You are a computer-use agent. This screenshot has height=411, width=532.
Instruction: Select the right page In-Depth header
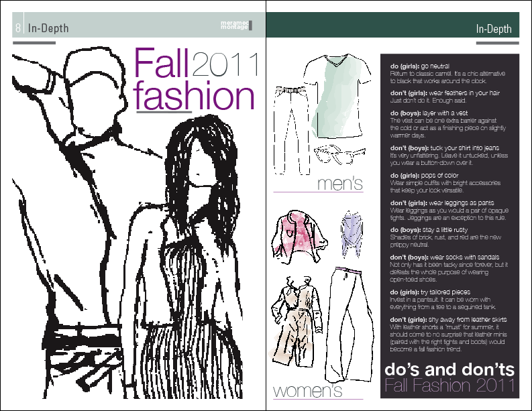point(493,28)
